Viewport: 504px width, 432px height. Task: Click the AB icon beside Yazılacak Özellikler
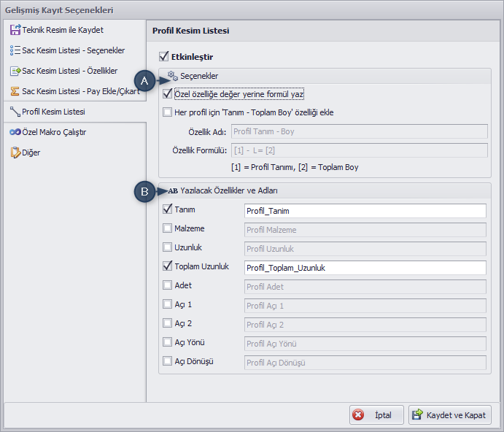pyautogui.click(x=173, y=190)
